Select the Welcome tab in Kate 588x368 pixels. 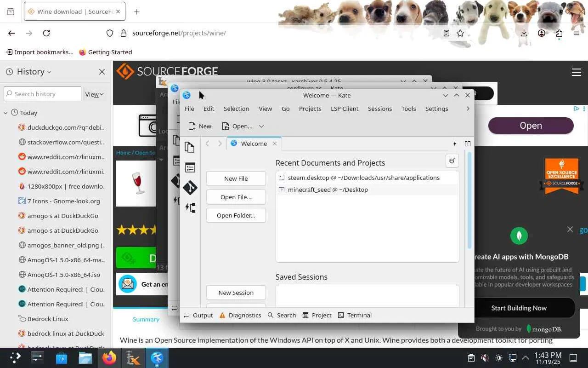[254, 144]
